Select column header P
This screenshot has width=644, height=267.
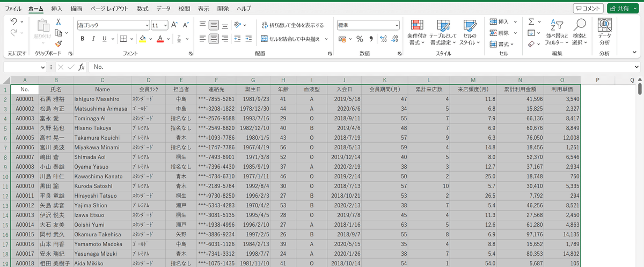point(597,80)
